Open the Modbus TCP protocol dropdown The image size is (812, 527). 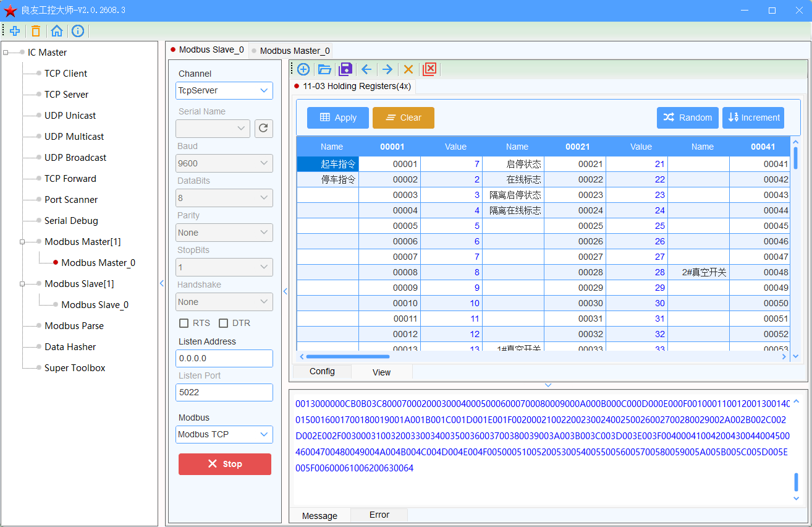point(224,434)
